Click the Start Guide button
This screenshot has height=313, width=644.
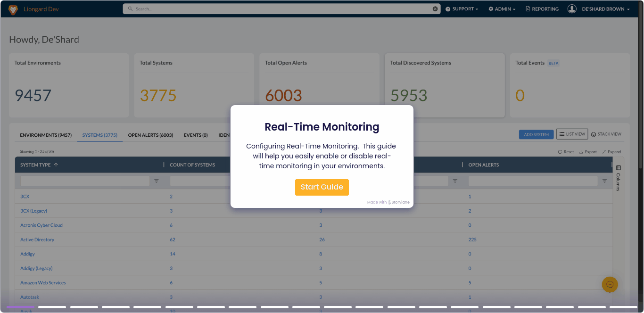tap(322, 187)
